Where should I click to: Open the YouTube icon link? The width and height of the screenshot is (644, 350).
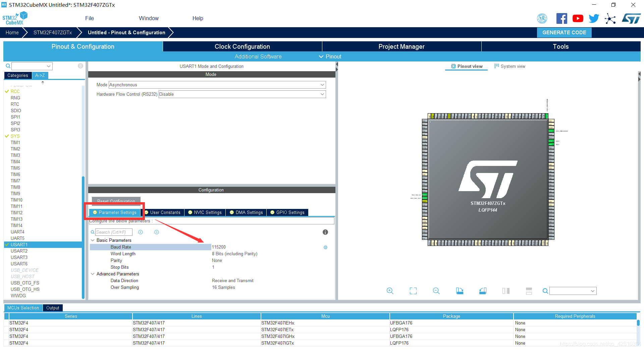point(578,18)
